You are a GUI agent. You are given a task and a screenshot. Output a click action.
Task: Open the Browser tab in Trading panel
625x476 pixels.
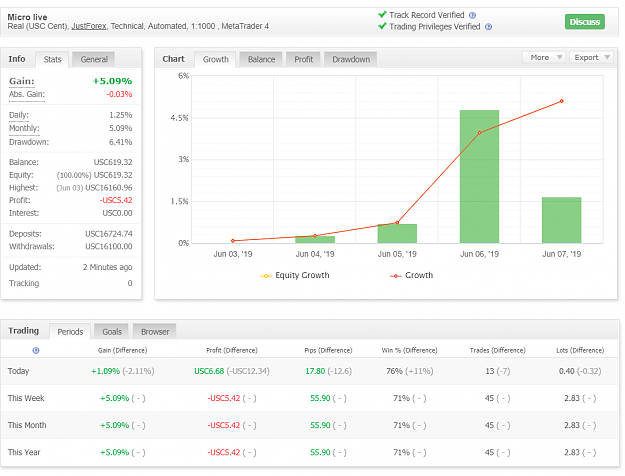(155, 332)
